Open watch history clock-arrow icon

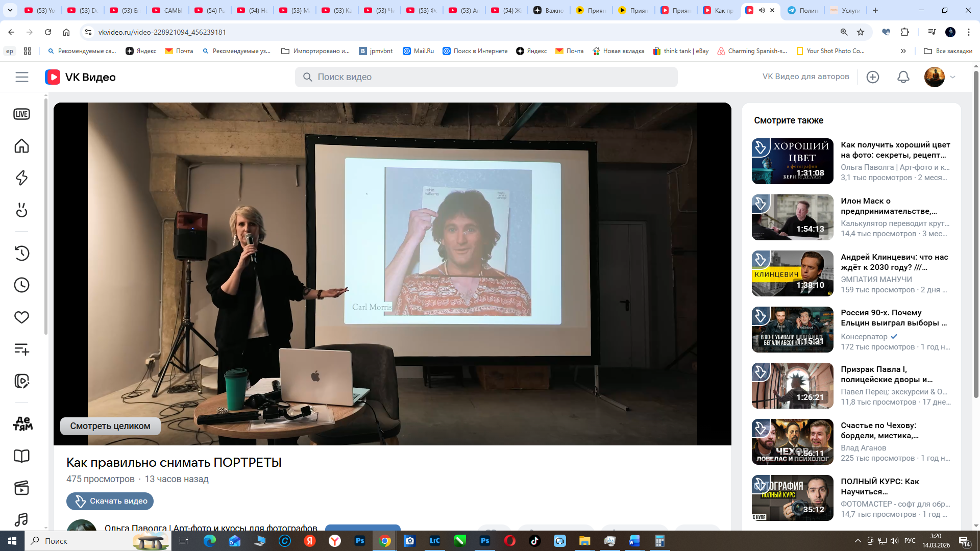pyautogui.click(x=21, y=253)
